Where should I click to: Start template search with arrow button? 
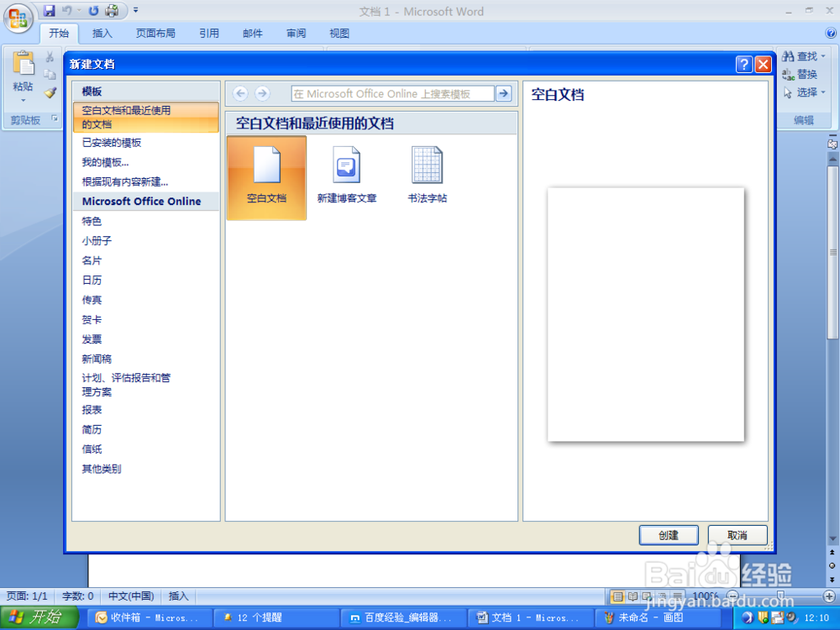pyautogui.click(x=503, y=94)
